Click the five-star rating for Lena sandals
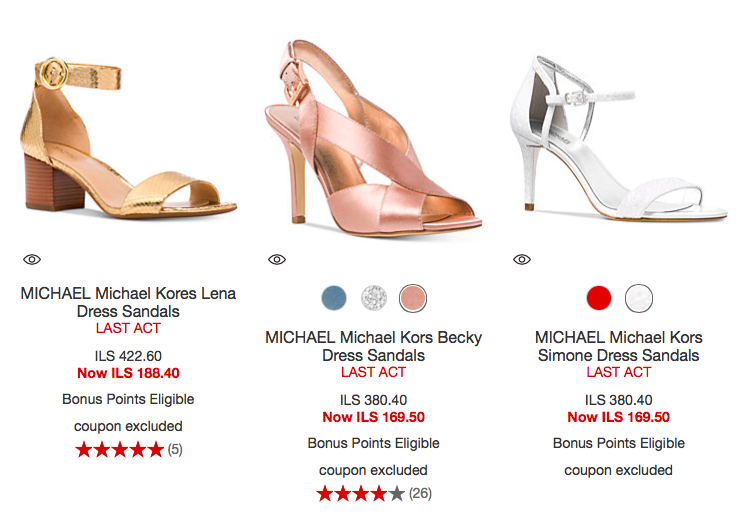This screenshot has height=517, width=742. [119, 450]
